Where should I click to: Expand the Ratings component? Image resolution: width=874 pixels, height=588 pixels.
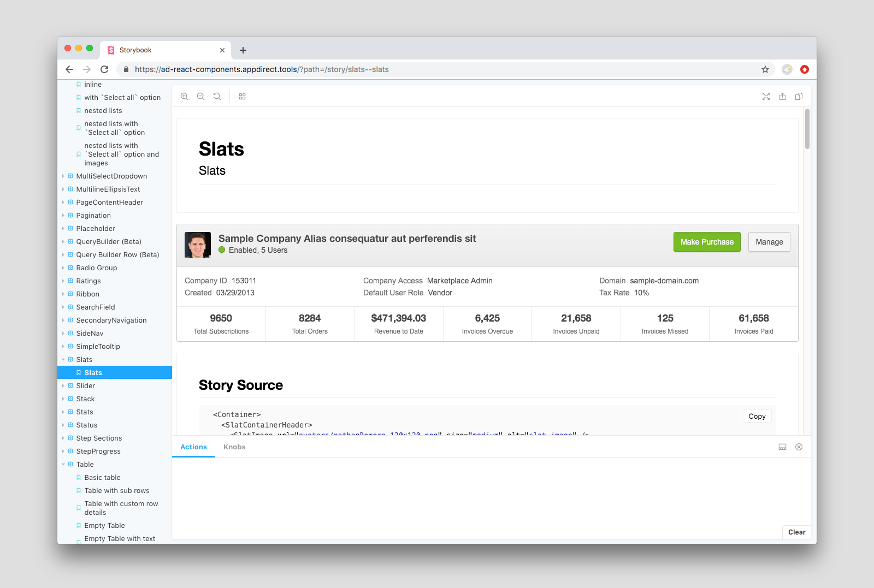[x=88, y=281]
